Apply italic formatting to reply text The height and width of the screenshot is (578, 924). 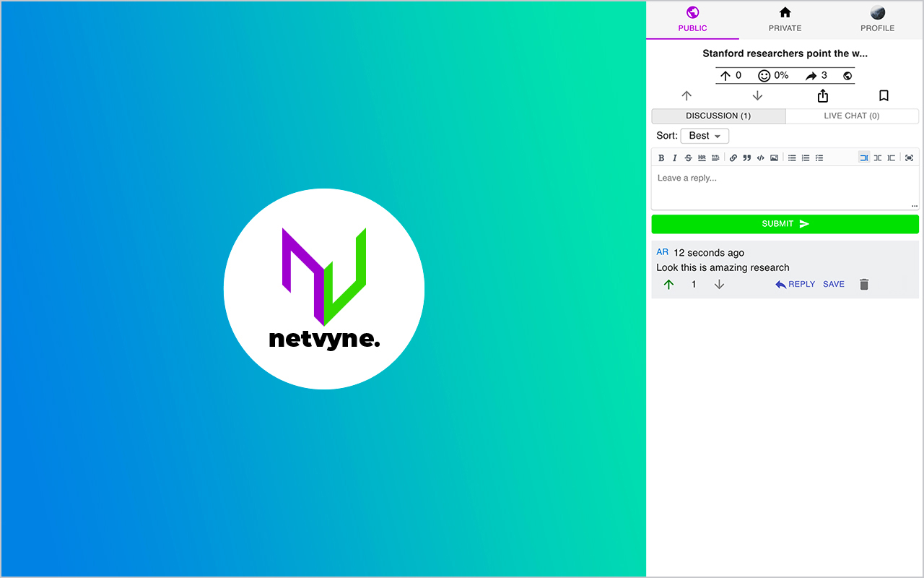pos(674,158)
